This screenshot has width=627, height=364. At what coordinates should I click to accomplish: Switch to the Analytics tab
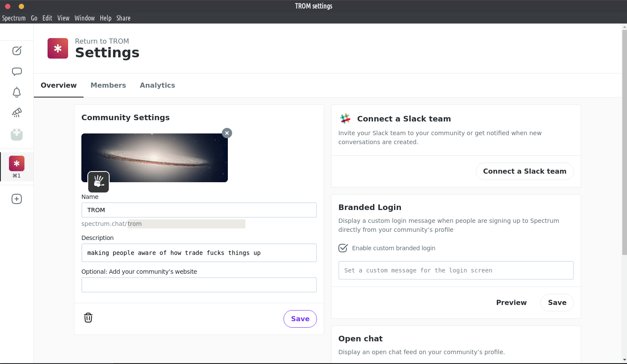pyautogui.click(x=157, y=86)
